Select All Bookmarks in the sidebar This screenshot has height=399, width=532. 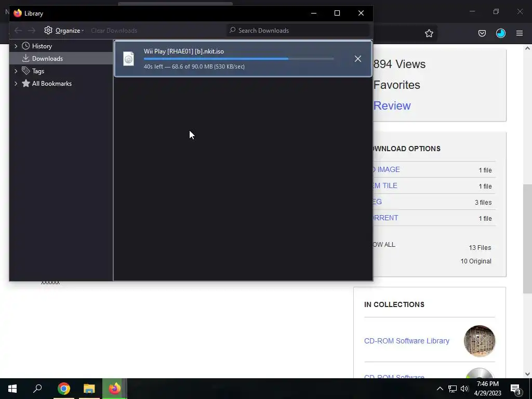tap(51, 84)
